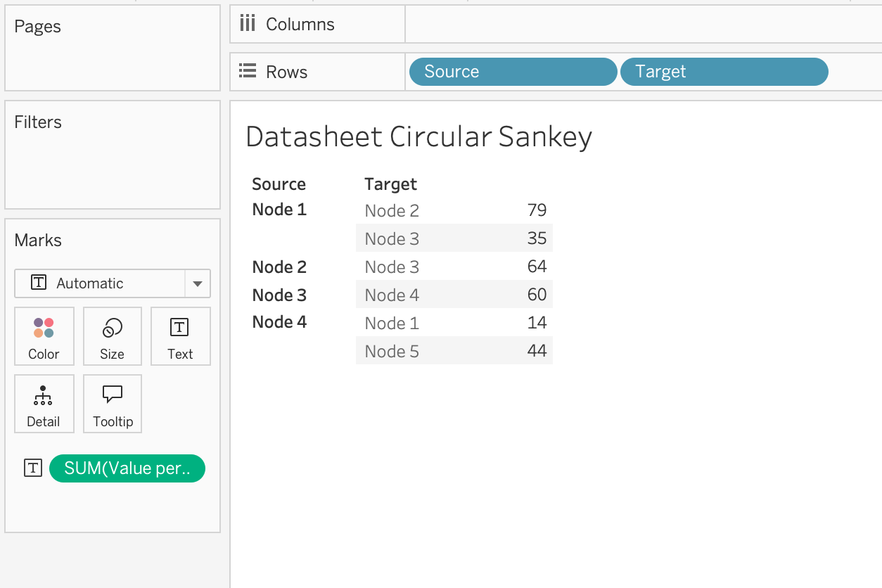Click the Source column header

click(279, 184)
